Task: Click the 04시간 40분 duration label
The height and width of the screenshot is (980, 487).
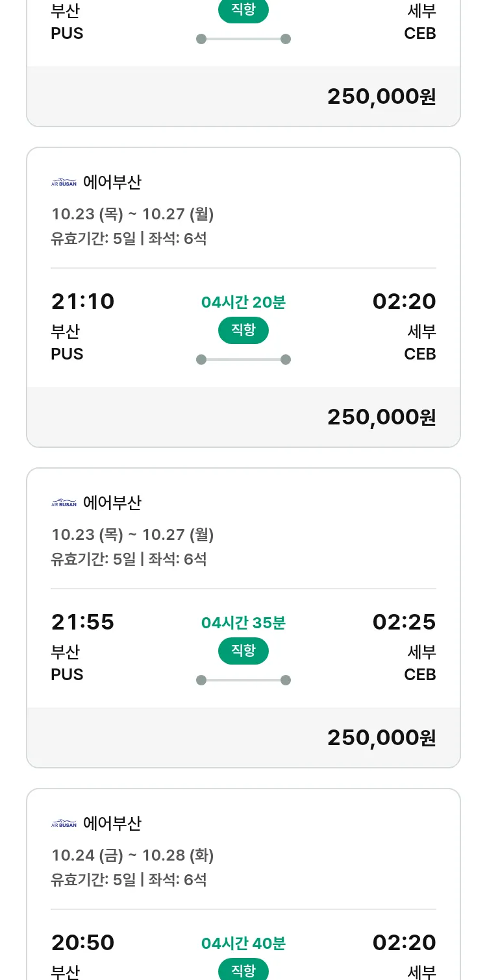Action: (243, 943)
